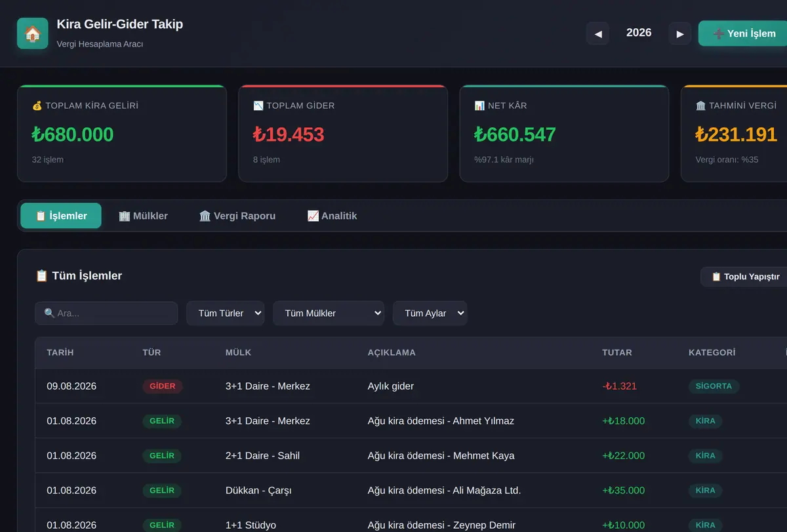Click the 2+1 Daire - Sahil property cell

[262, 456]
